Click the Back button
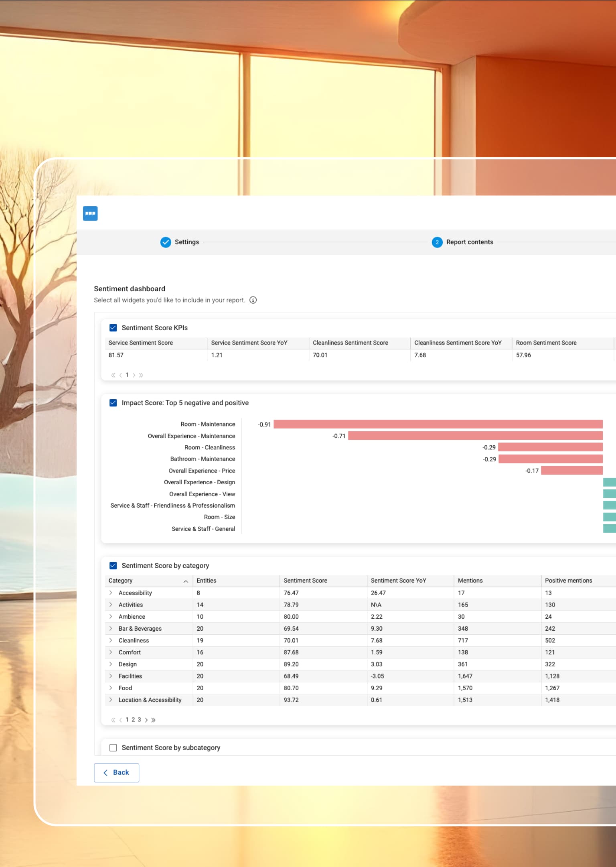Screen dimensions: 616x867 [x=117, y=773]
